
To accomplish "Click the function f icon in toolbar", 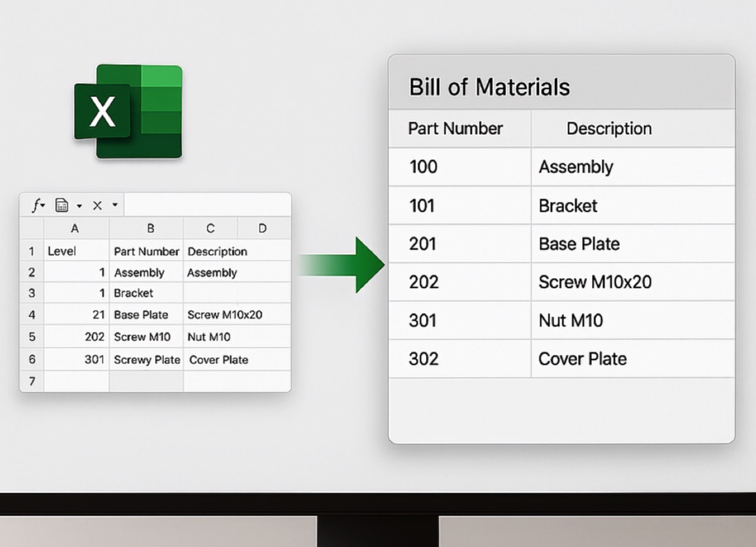I will pyautogui.click(x=36, y=205).
